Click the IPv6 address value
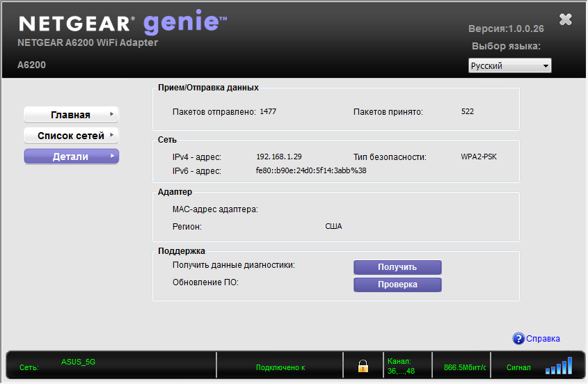 point(311,170)
